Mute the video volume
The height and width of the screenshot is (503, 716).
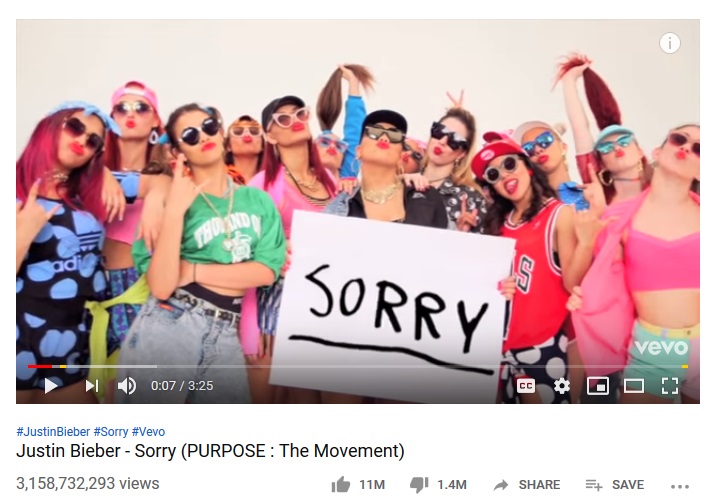[x=126, y=386]
